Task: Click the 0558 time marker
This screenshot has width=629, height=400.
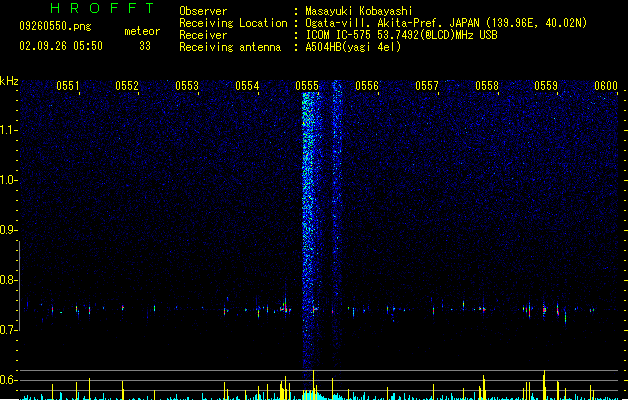Action: point(487,86)
